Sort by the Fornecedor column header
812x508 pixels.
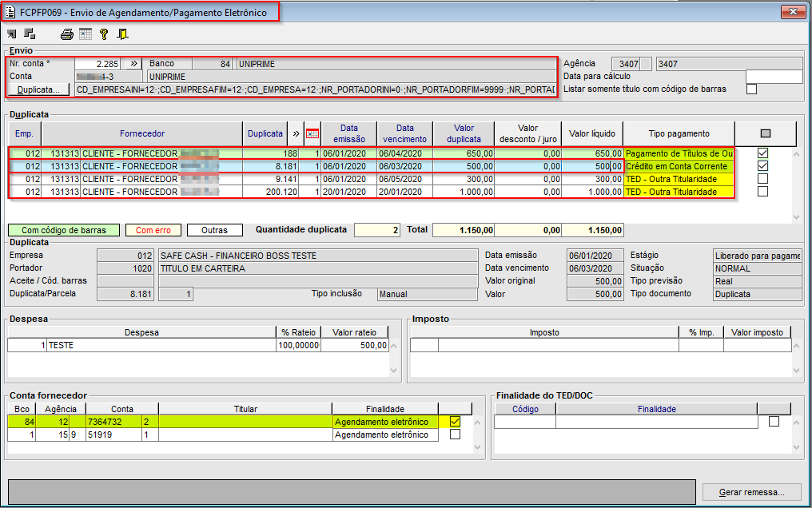pyautogui.click(x=142, y=134)
